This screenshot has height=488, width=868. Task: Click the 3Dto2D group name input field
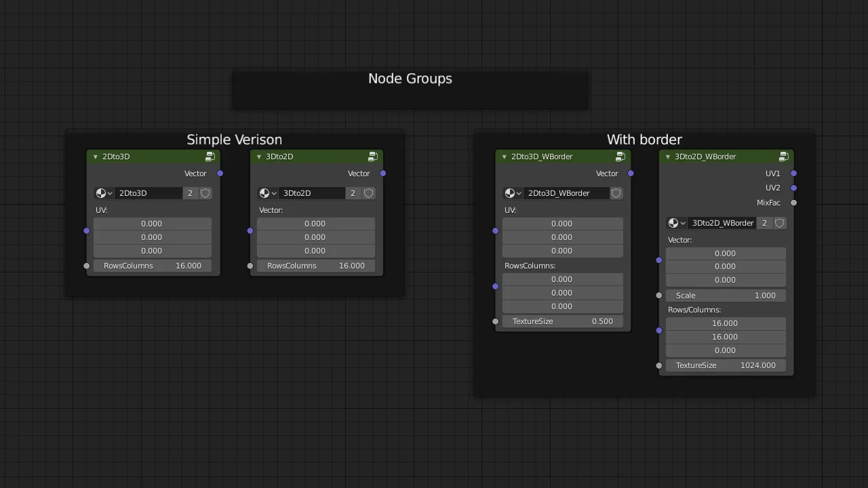[312, 193]
